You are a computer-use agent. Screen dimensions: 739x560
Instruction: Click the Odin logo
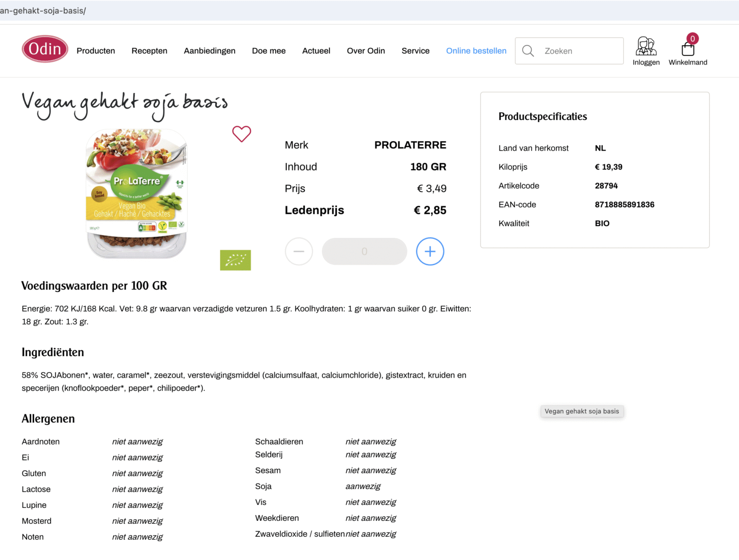[45, 49]
